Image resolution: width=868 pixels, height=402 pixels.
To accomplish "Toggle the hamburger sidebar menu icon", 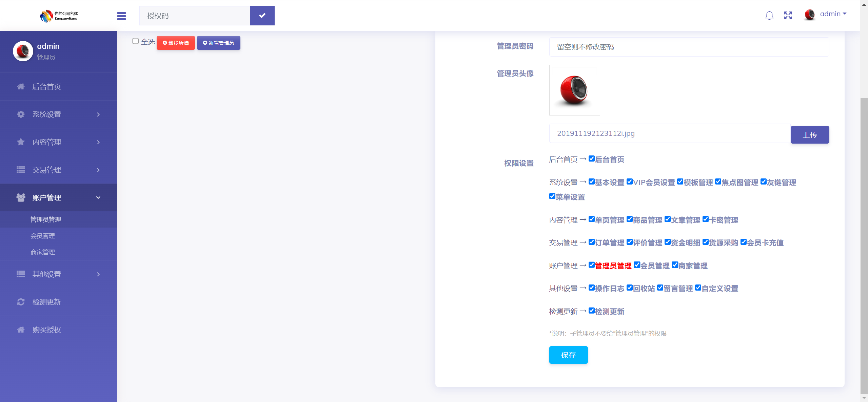I will point(121,16).
